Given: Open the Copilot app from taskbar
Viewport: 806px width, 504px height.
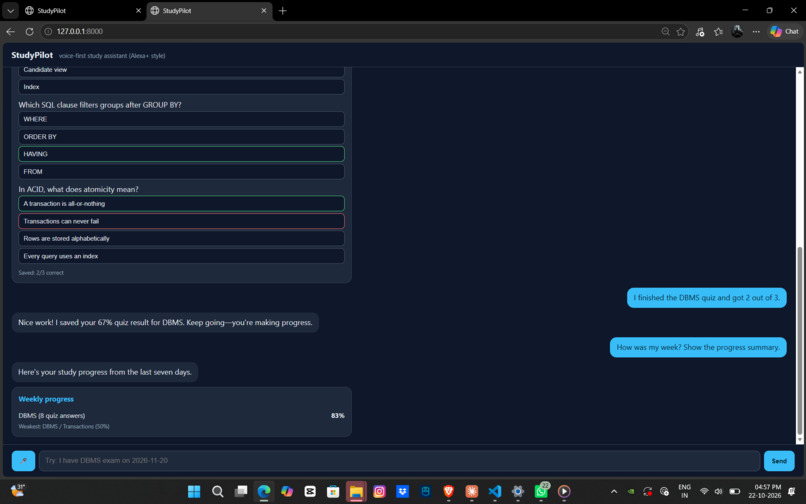Looking at the screenshot, I should tap(287, 492).
